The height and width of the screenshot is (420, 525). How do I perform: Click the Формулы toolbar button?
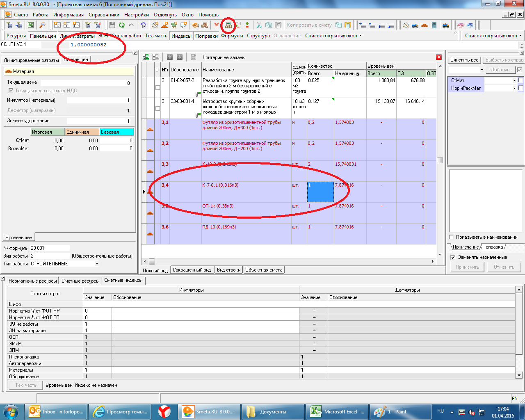coord(232,36)
